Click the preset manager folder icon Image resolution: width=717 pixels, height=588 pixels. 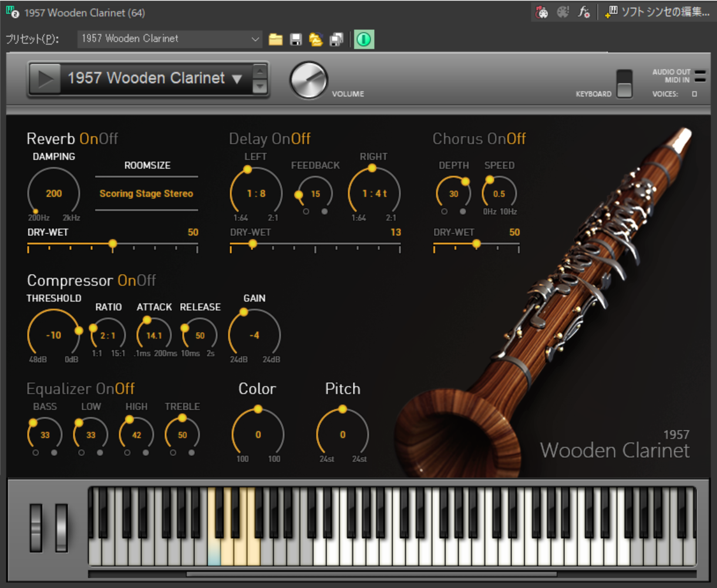tap(316, 39)
